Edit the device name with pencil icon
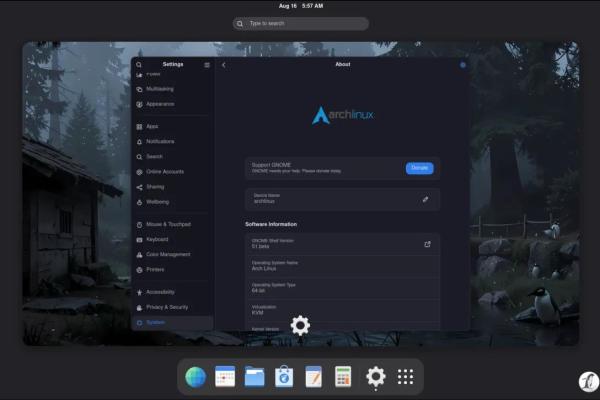 tap(425, 199)
